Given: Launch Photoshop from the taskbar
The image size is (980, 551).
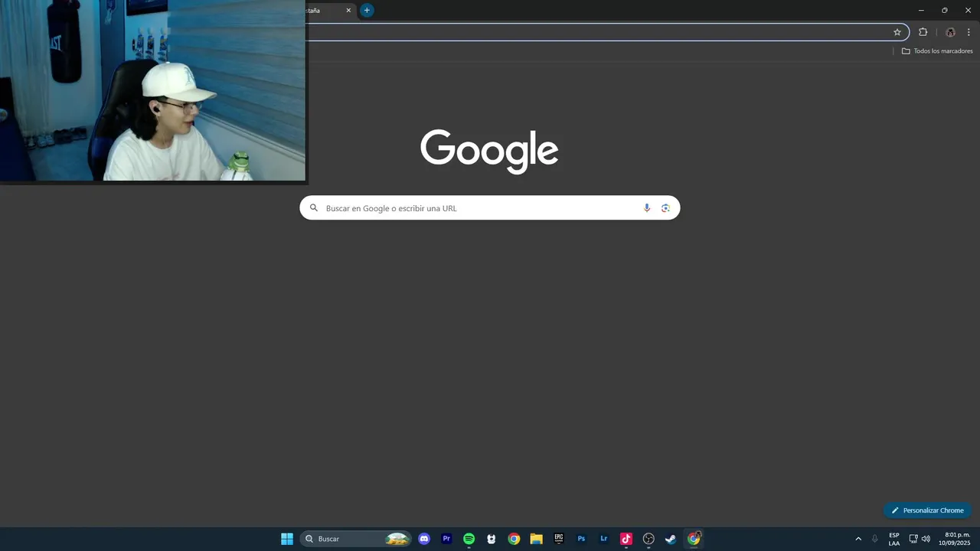Looking at the screenshot, I should coord(581,539).
